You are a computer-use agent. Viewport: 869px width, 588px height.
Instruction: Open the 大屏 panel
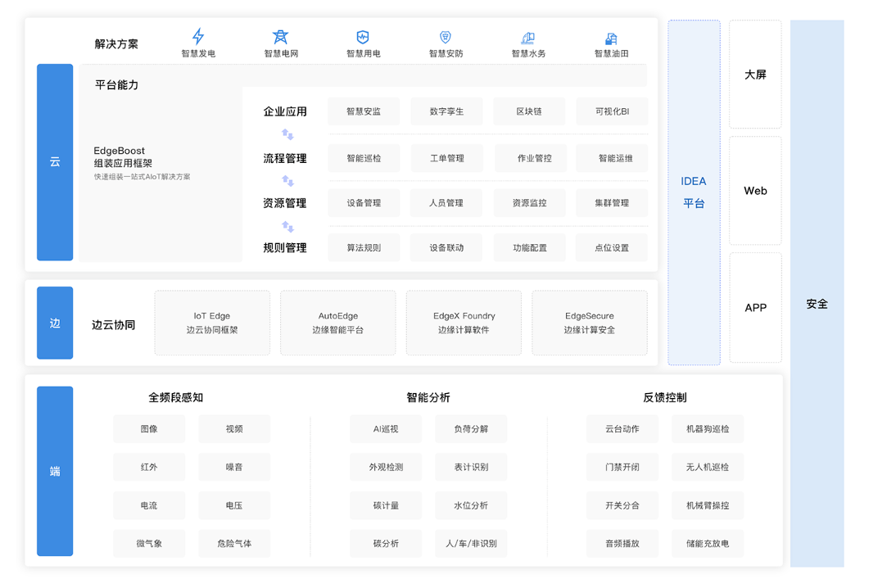(x=755, y=75)
